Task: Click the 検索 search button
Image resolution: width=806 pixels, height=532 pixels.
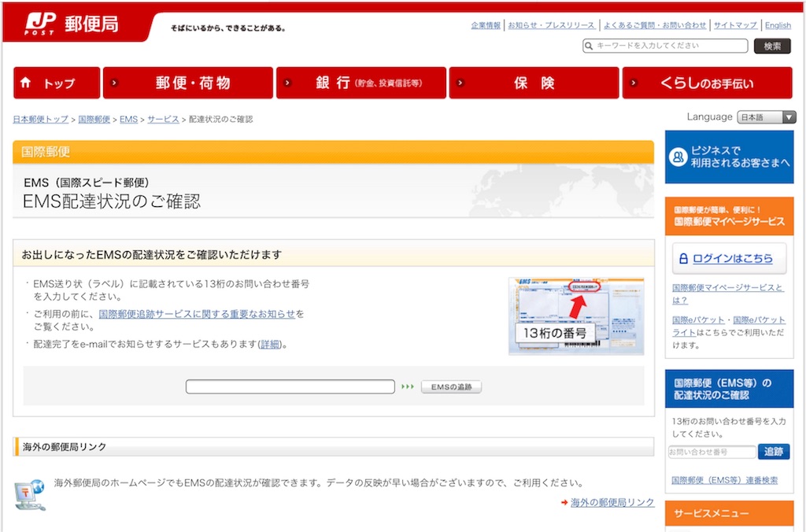Action: pyautogui.click(x=772, y=46)
